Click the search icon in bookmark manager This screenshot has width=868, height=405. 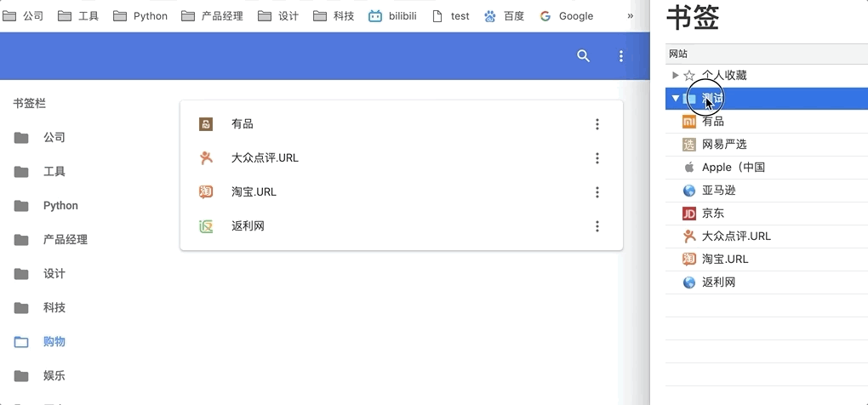584,56
